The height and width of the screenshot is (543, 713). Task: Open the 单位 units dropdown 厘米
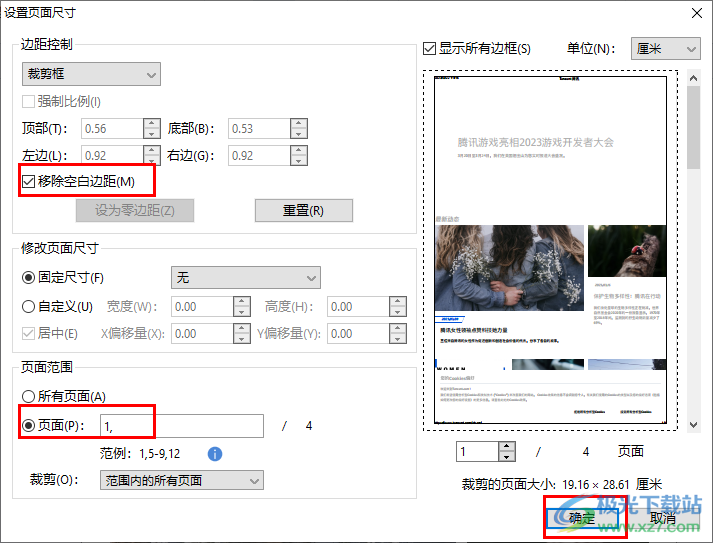(x=665, y=48)
